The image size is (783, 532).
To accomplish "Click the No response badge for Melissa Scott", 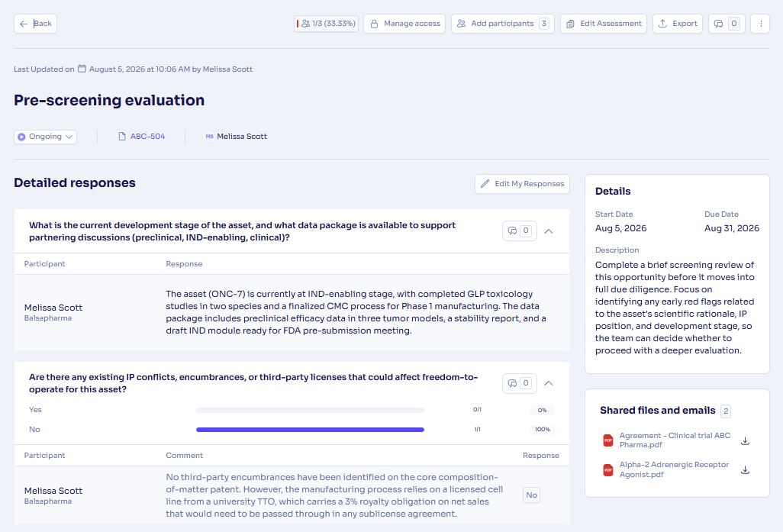I will tap(531, 495).
